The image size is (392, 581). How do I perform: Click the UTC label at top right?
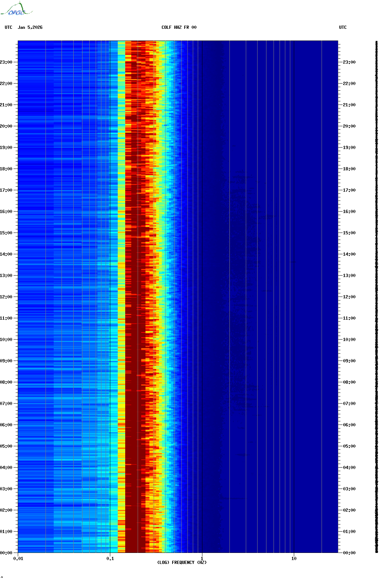[x=343, y=27]
